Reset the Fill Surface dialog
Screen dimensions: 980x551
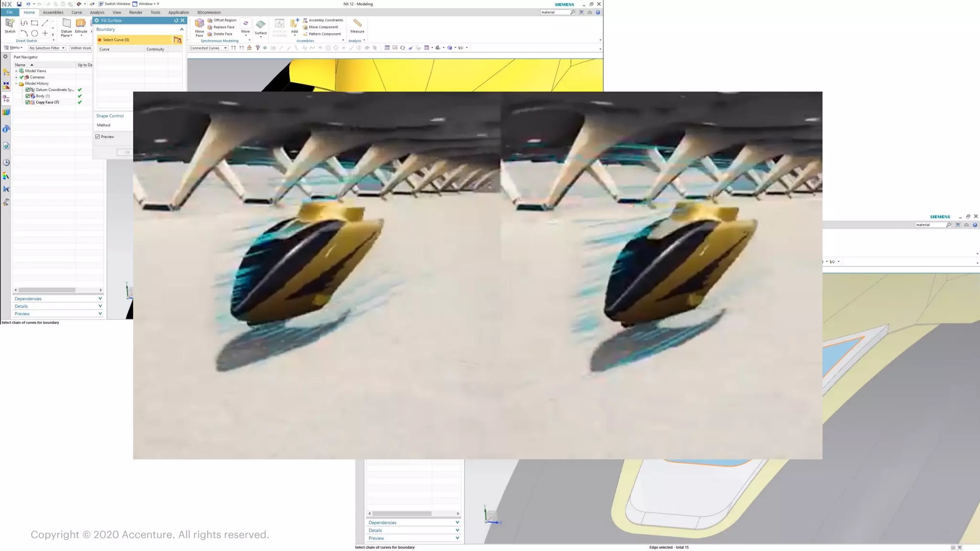point(176,21)
